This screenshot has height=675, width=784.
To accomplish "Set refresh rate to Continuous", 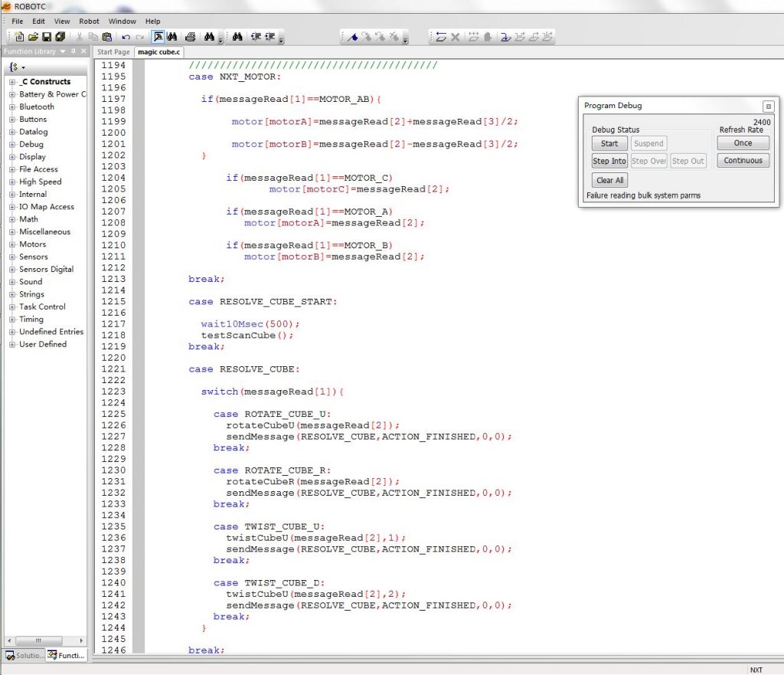I will tap(743, 161).
